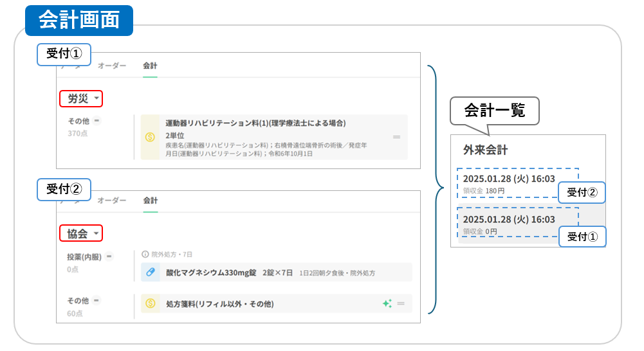Select the 酸化マグネシウム330mg錠 item row
This screenshot has width=644, height=351.
pyautogui.click(x=270, y=273)
